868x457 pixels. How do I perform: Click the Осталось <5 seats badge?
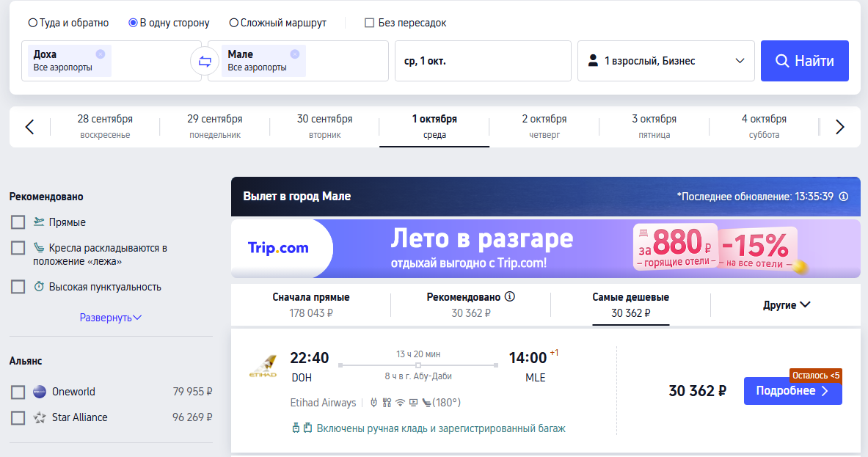[x=815, y=376]
